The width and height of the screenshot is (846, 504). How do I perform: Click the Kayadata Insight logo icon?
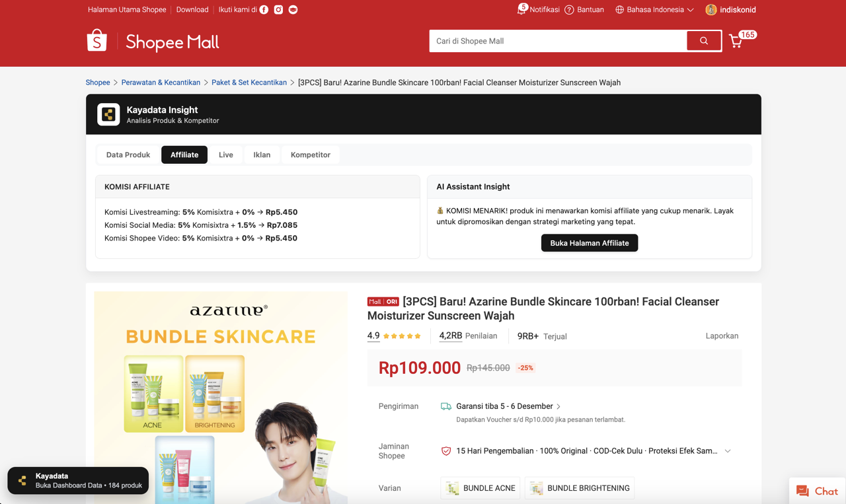108,114
